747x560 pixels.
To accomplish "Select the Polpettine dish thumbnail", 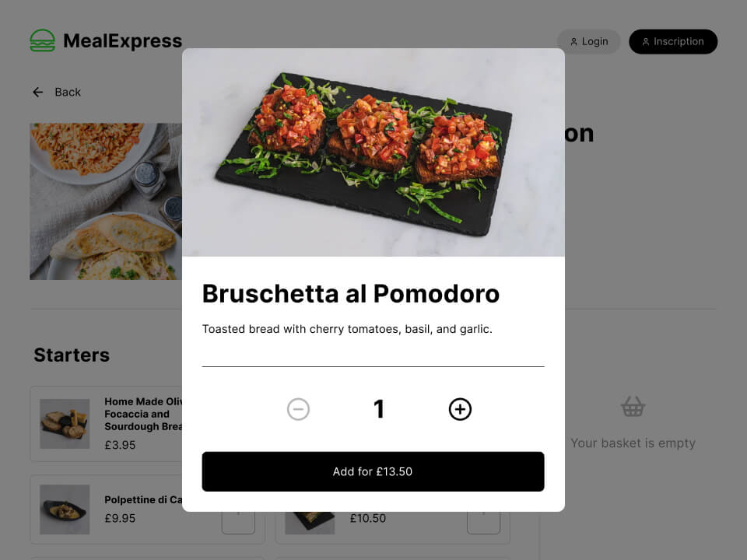I will click(x=65, y=509).
